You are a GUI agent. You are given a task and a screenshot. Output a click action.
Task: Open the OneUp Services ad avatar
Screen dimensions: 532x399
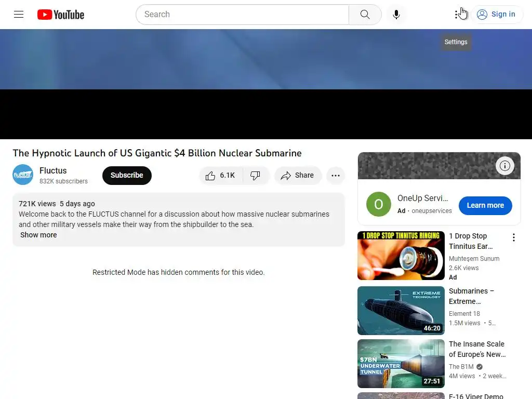point(379,204)
